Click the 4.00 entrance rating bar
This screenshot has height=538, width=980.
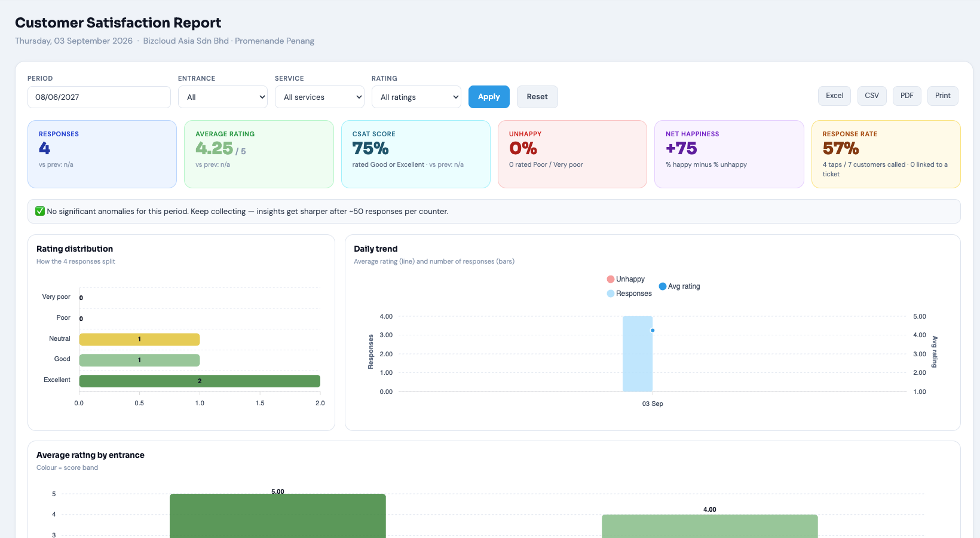pos(710,526)
